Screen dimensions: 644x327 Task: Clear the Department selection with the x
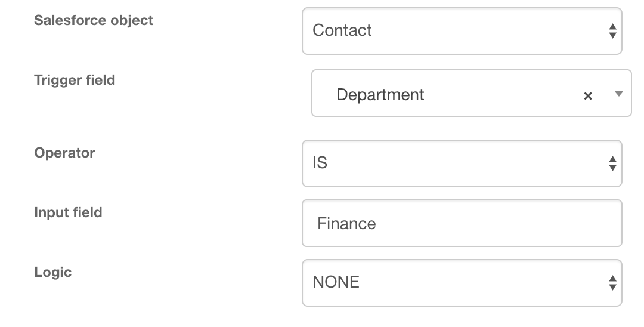pyautogui.click(x=588, y=95)
